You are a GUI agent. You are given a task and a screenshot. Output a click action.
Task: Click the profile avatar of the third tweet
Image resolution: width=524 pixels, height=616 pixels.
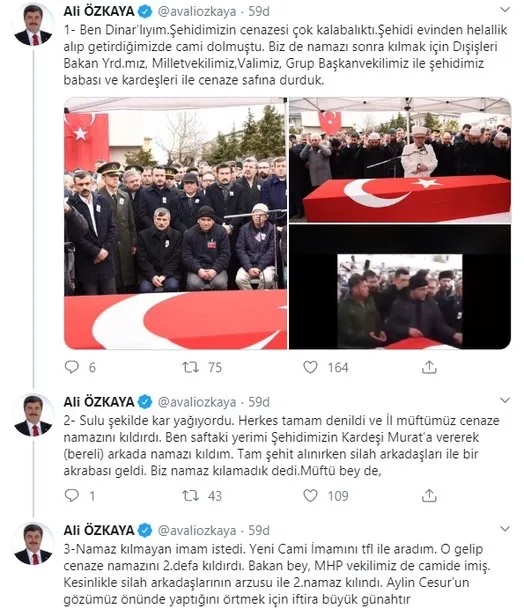point(33,544)
